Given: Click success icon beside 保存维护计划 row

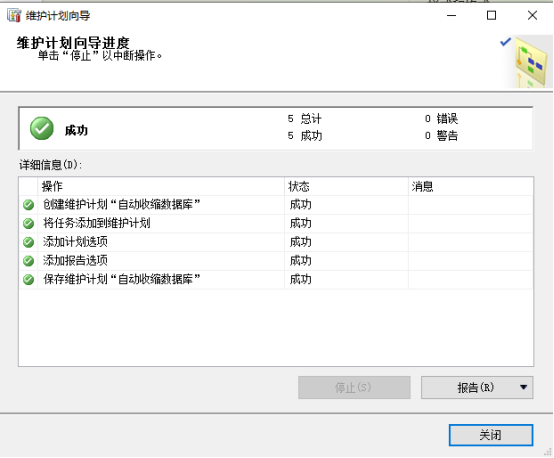Looking at the screenshot, I should 28,280.
